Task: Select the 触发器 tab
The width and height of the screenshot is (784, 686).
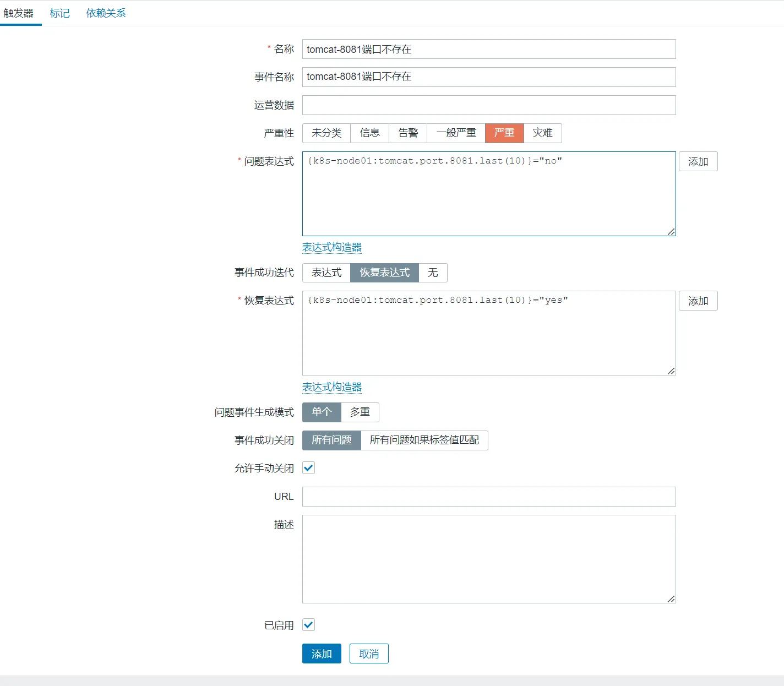Action: (x=19, y=13)
